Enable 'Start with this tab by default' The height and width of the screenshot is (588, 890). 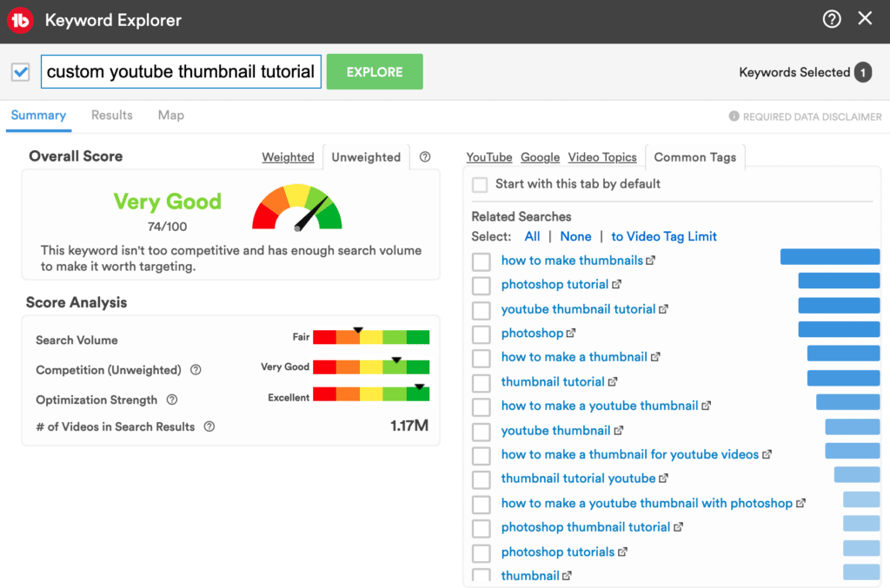pyautogui.click(x=480, y=184)
